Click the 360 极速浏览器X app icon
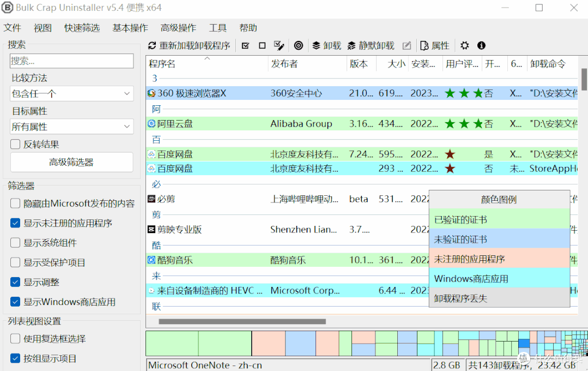 pos(151,93)
